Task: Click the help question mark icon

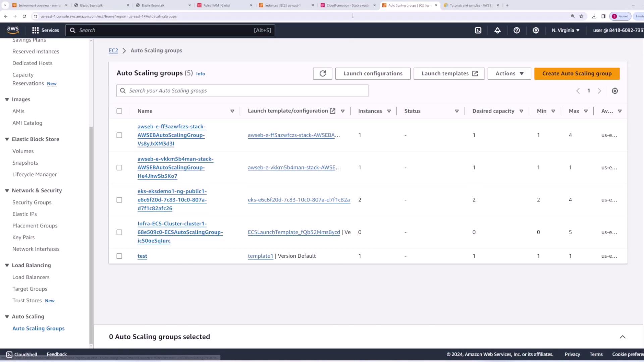Action: coord(517,30)
